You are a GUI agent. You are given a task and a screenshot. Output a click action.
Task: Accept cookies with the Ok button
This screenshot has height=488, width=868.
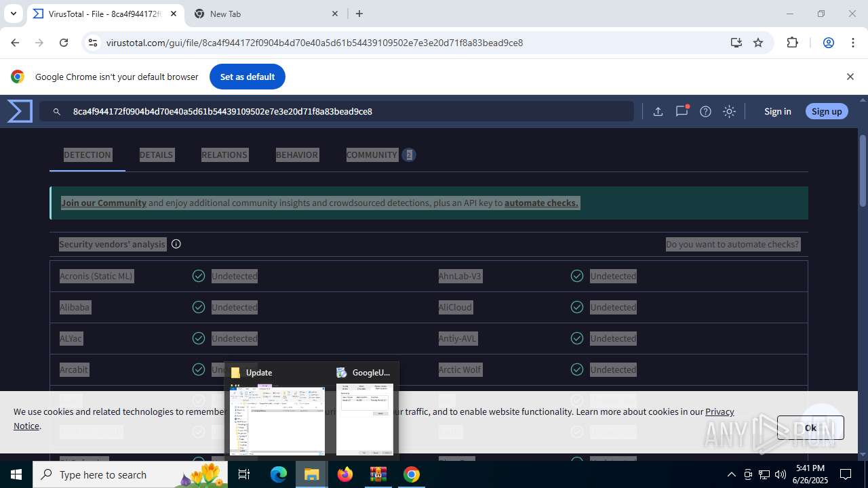[810, 428]
